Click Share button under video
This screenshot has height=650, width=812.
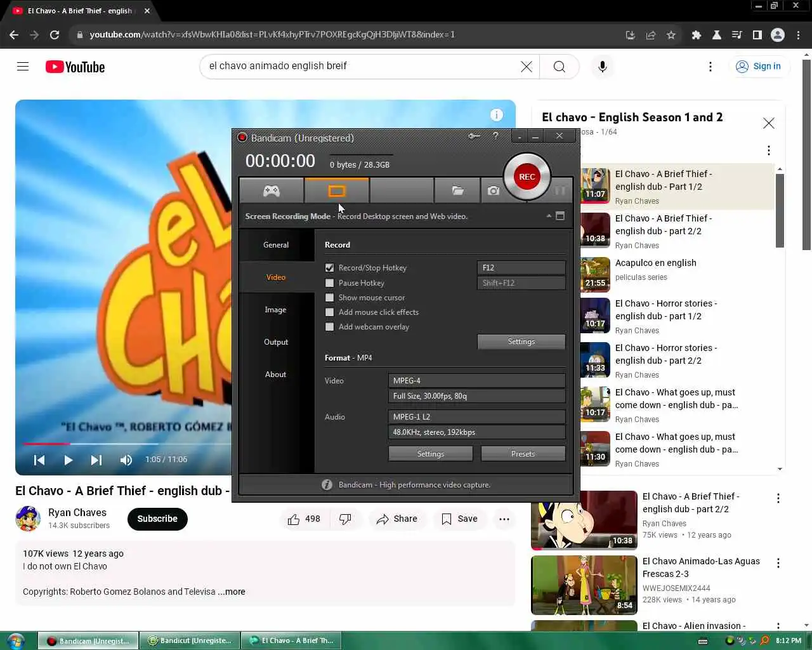(397, 519)
